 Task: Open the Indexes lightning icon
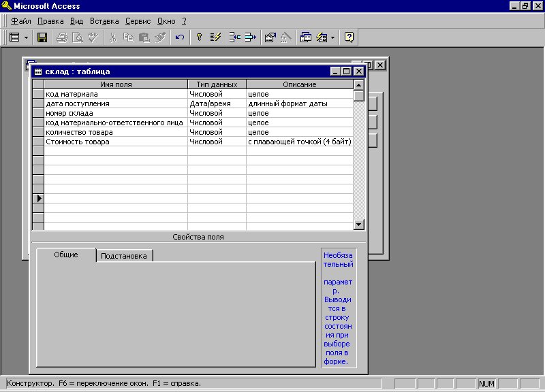click(x=215, y=37)
